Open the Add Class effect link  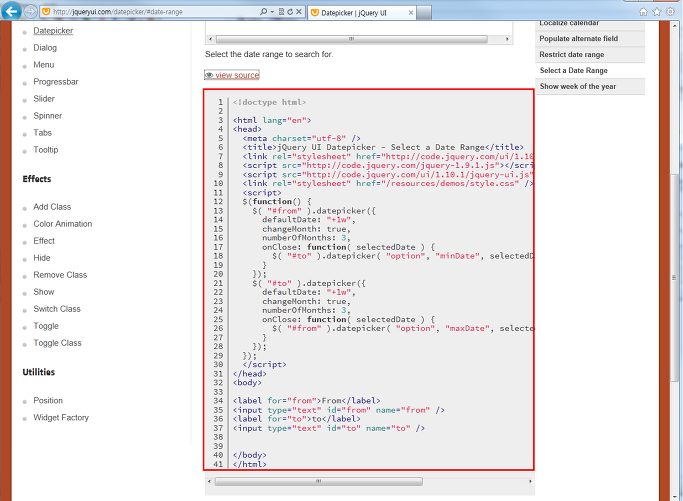tap(52, 207)
